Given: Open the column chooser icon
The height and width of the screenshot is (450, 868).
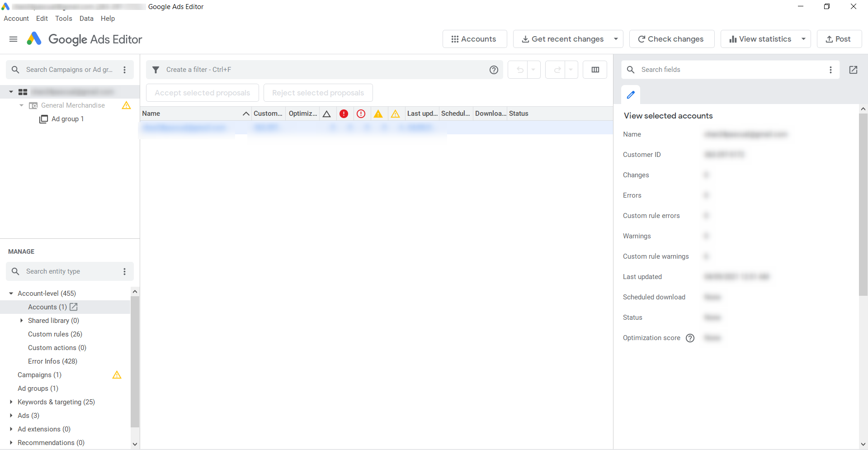Looking at the screenshot, I should [595, 70].
